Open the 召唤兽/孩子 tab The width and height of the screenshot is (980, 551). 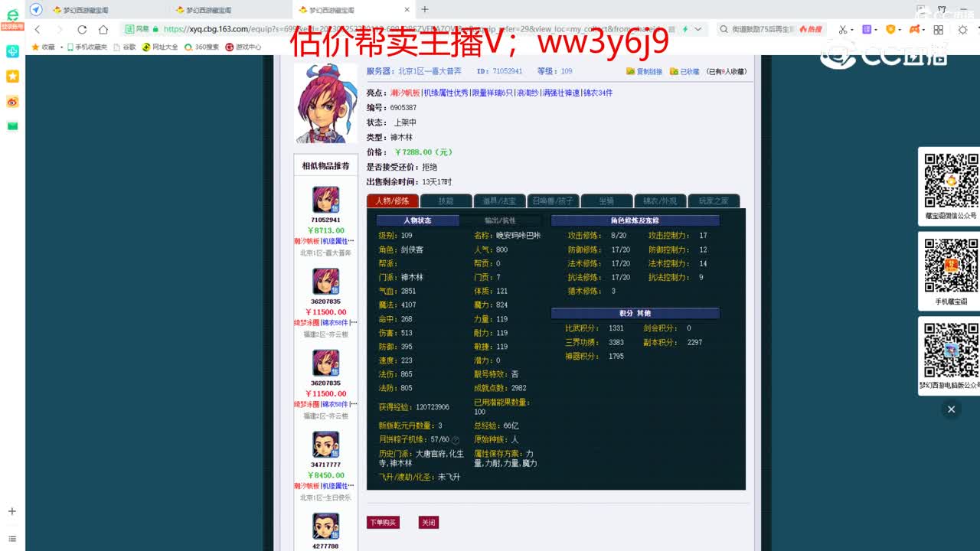click(553, 201)
